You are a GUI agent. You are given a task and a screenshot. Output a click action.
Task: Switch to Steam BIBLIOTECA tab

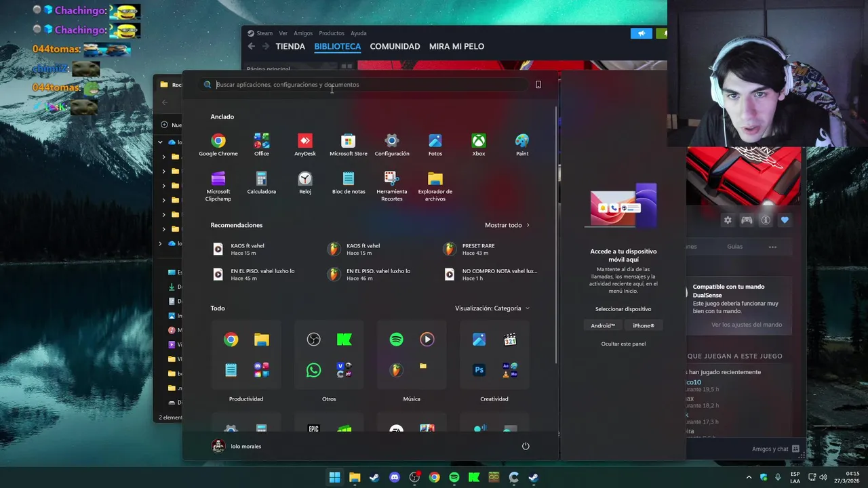coord(337,46)
